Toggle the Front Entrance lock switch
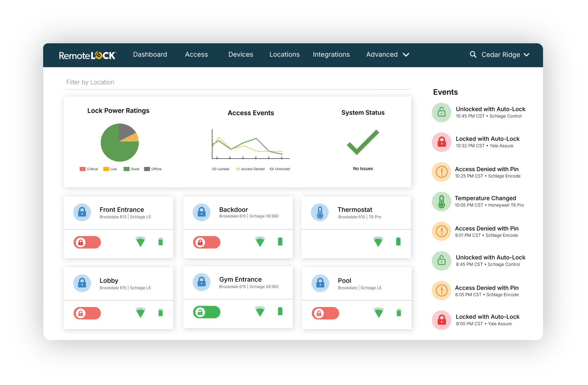 [87, 242]
